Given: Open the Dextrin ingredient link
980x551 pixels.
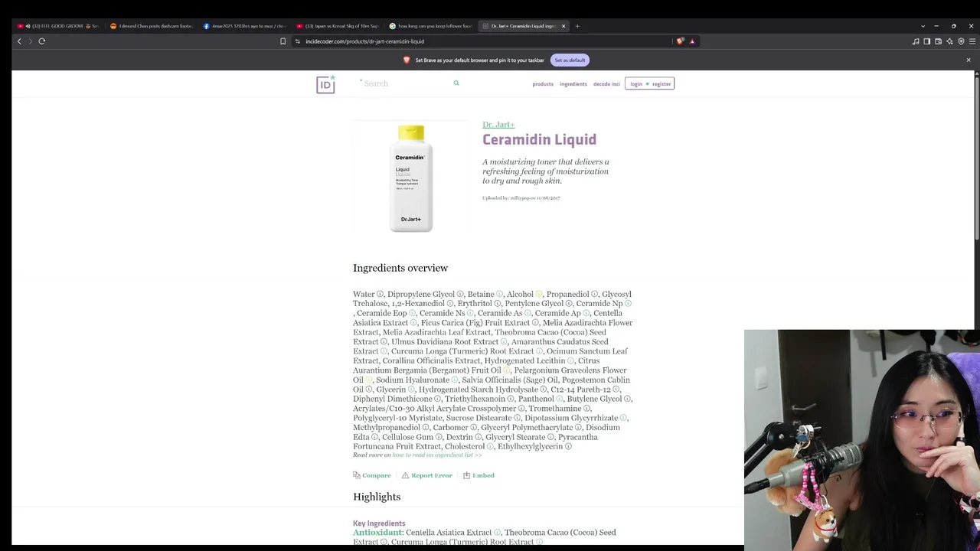Looking at the screenshot, I should click(x=459, y=438).
